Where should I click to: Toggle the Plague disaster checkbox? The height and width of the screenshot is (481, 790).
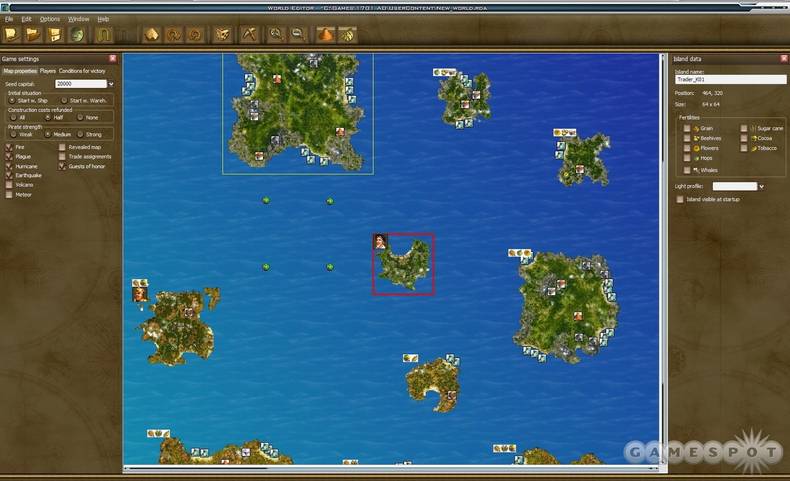[9, 157]
